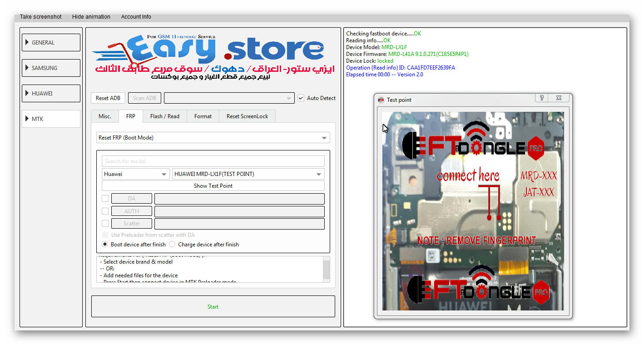Open the Account Info menu

pyautogui.click(x=136, y=17)
